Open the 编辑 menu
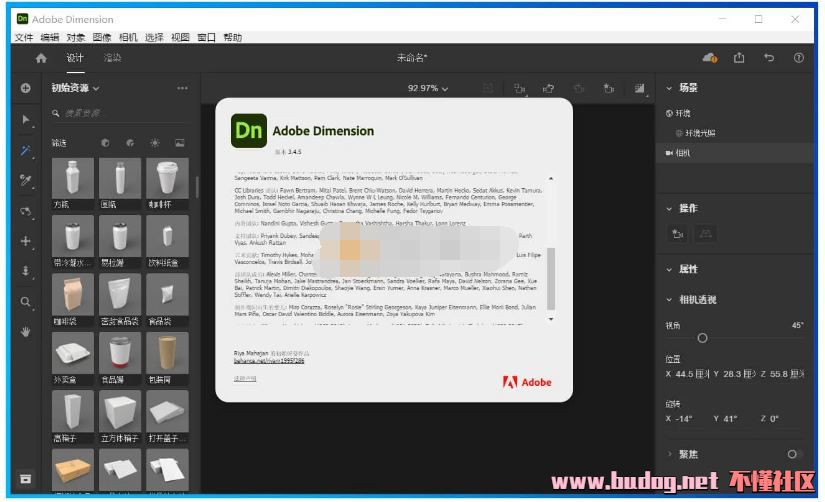 (49, 37)
